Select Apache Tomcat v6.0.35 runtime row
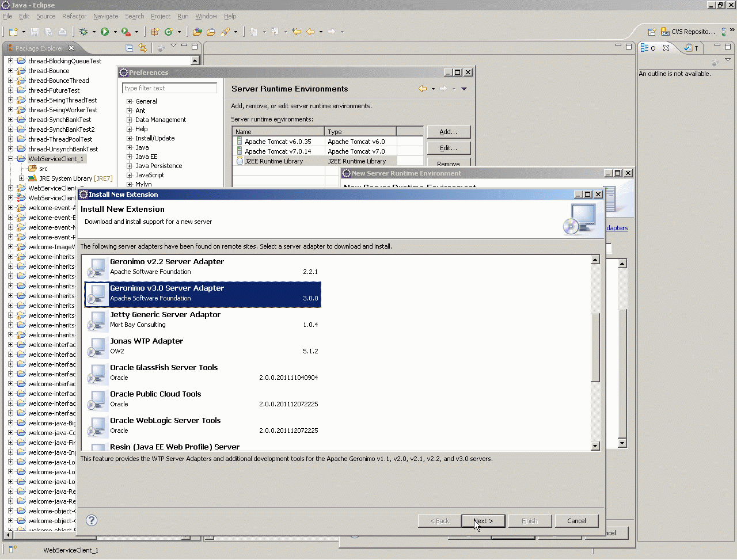 [328, 142]
